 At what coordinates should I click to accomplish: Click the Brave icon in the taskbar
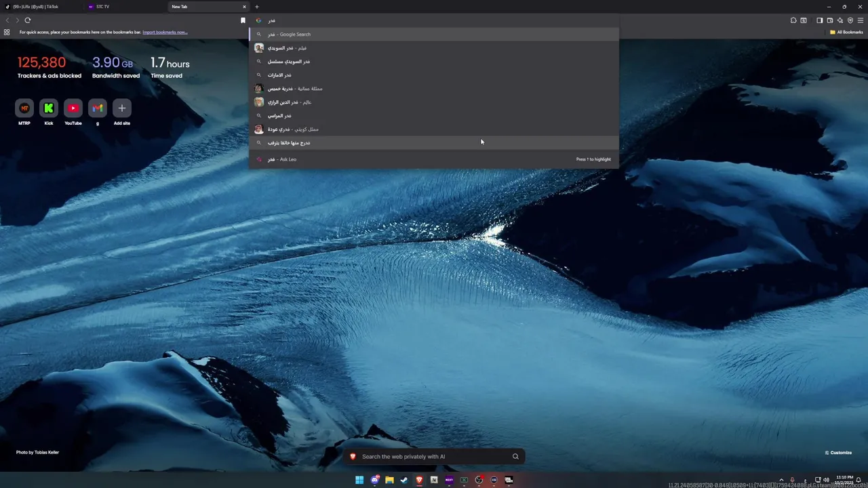coord(419,480)
